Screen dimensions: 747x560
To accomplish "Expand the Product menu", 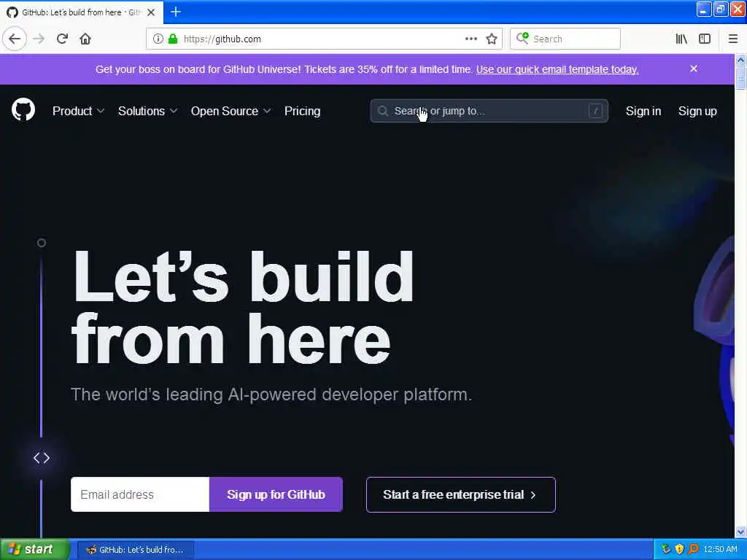I will 78,111.
